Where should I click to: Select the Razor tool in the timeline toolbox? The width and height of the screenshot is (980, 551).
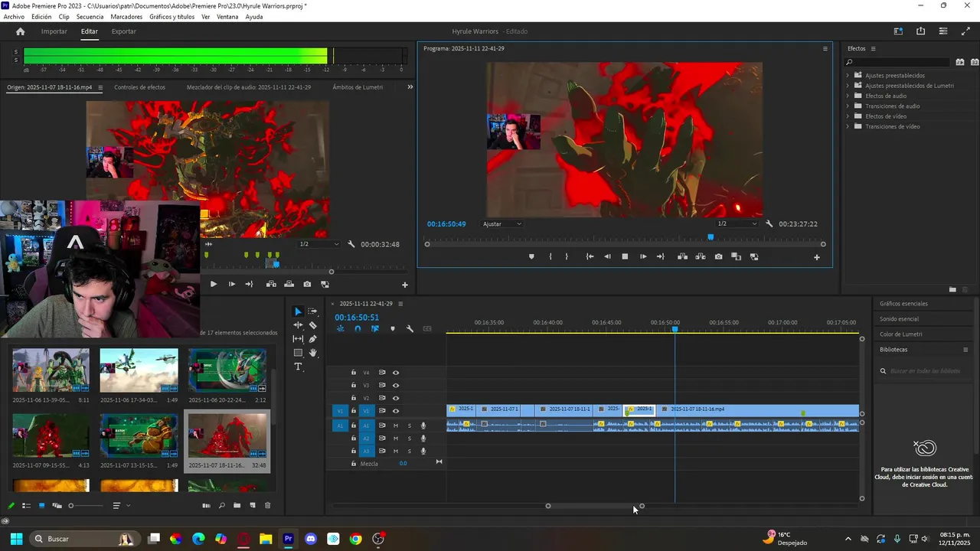point(313,325)
